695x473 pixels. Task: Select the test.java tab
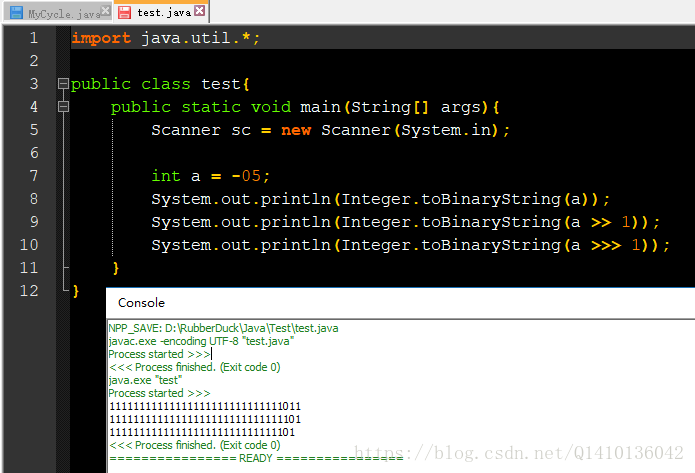[160, 12]
